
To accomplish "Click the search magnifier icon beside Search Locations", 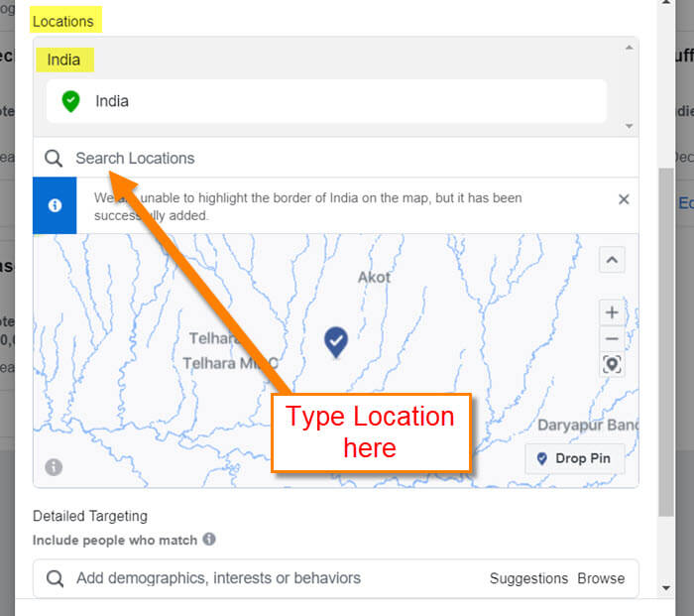I will click(54, 158).
